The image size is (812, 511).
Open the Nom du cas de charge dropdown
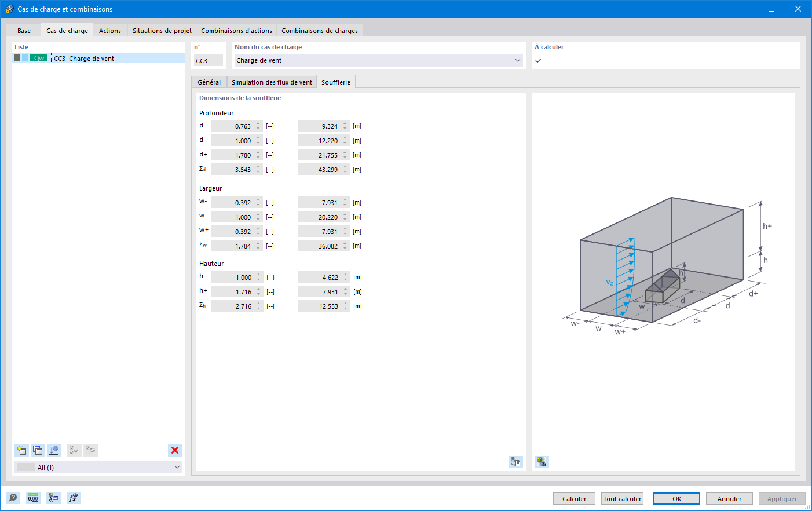pyautogui.click(x=378, y=60)
